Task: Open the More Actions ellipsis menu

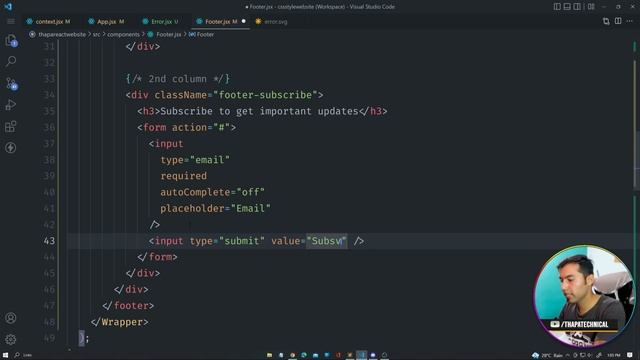Action: (x=630, y=21)
